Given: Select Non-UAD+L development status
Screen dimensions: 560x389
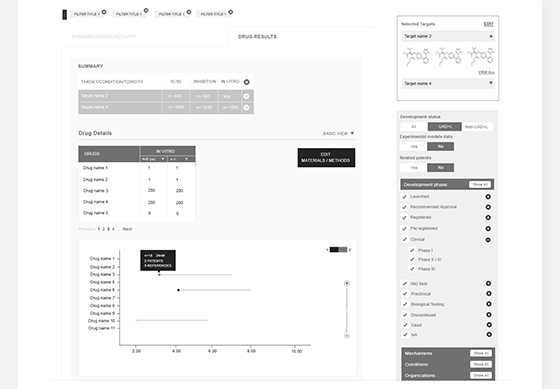Looking at the screenshot, I should (477, 127).
